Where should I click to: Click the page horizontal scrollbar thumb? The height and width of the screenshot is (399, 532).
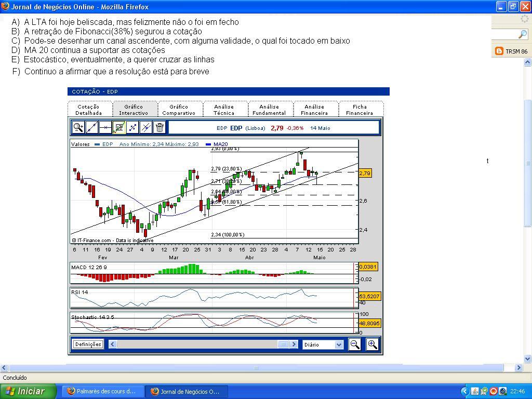pyautogui.click(x=256, y=368)
